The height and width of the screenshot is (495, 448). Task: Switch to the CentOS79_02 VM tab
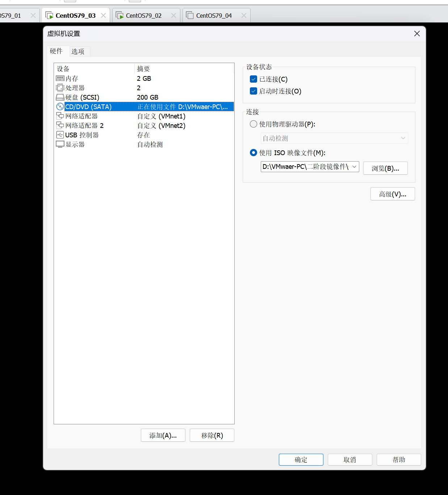point(143,15)
